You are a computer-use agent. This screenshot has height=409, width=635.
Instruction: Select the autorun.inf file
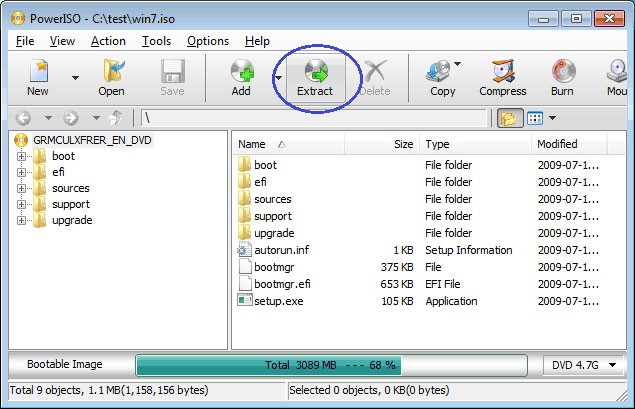(x=281, y=250)
